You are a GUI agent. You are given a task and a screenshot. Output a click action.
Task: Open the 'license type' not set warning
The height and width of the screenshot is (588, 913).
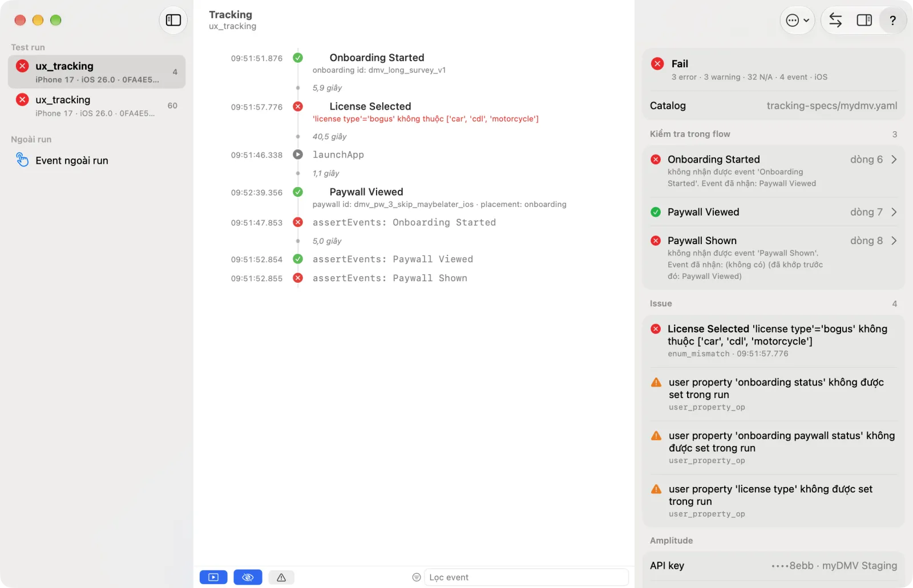(773, 501)
